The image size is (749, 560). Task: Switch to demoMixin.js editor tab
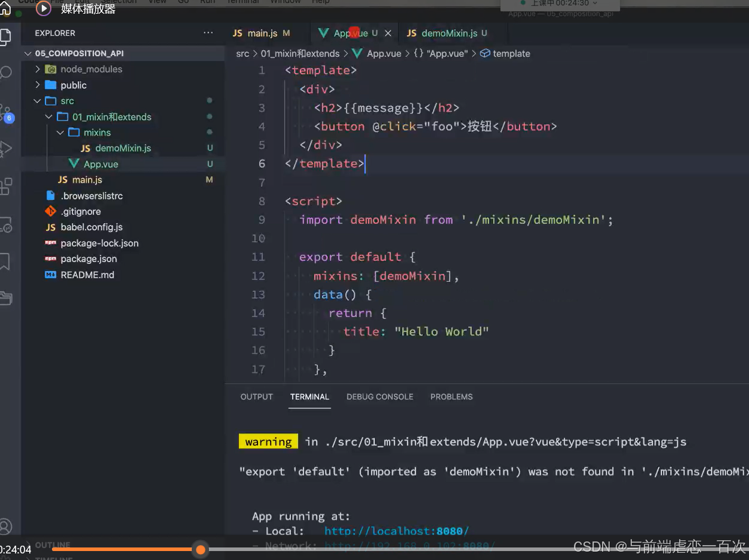click(x=447, y=33)
